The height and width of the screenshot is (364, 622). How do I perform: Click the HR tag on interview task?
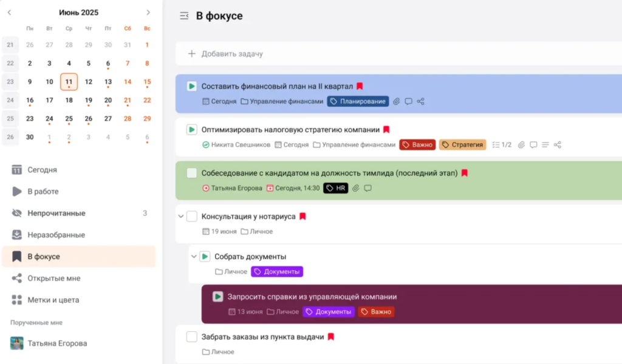coord(335,188)
